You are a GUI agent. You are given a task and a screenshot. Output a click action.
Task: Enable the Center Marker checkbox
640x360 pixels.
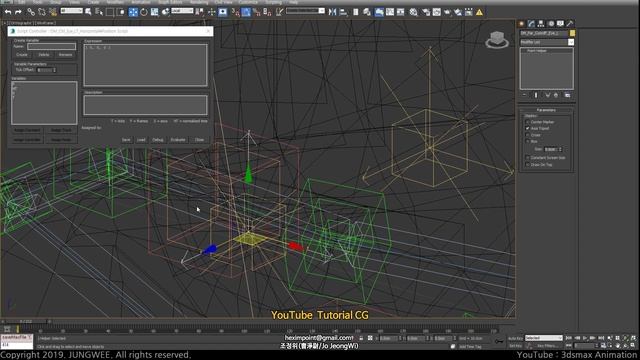pos(527,122)
